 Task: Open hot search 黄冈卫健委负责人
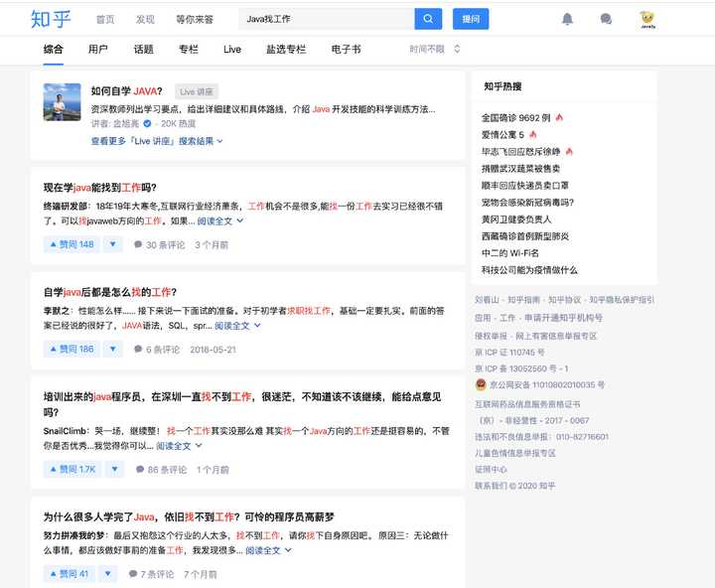pos(516,219)
